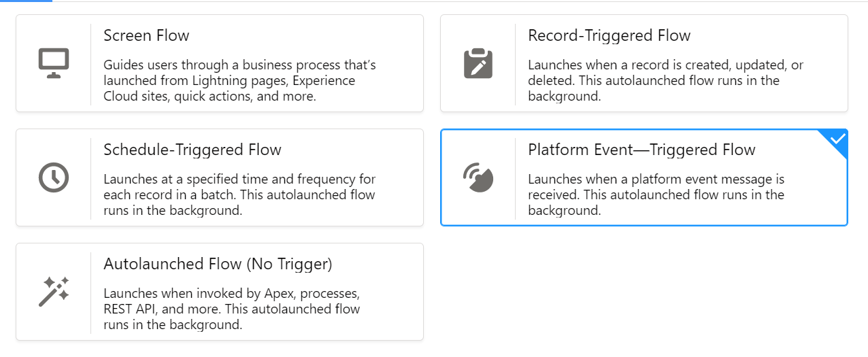Pick the Schedule-Triggered Flow title
868x357 pixels.
(x=193, y=150)
